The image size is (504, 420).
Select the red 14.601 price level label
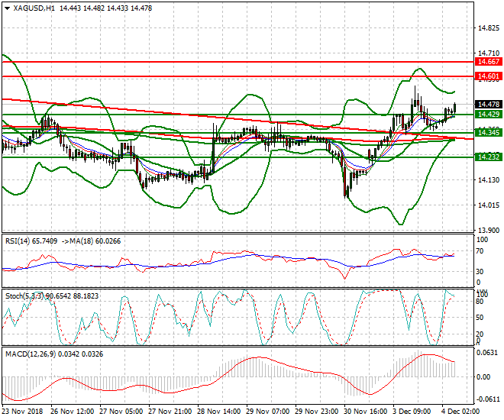[x=488, y=76]
